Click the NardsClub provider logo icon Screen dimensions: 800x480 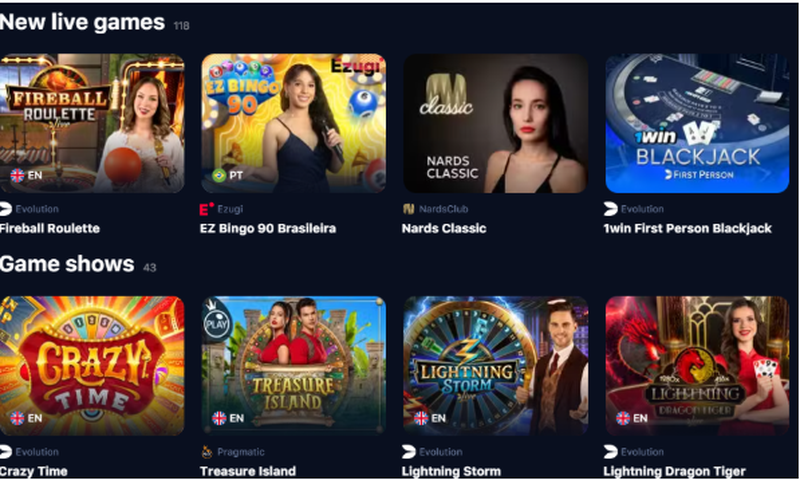coord(408,209)
